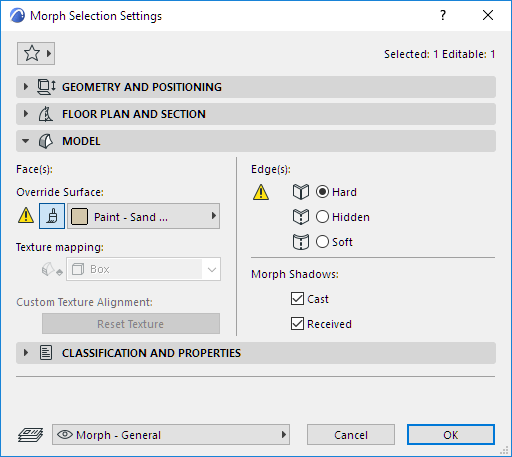Expand Classification and Properties panel

click(256, 353)
